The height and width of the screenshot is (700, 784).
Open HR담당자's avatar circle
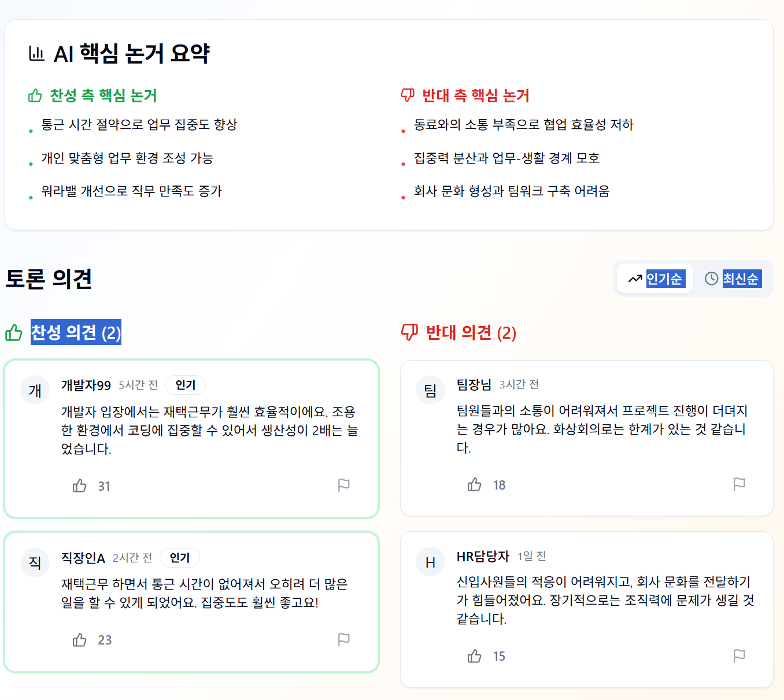click(x=430, y=562)
